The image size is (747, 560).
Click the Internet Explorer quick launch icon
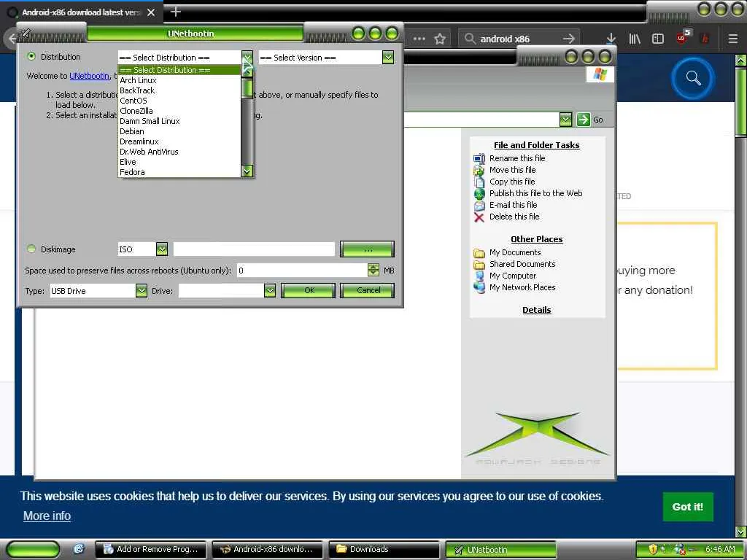(x=79, y=548)
